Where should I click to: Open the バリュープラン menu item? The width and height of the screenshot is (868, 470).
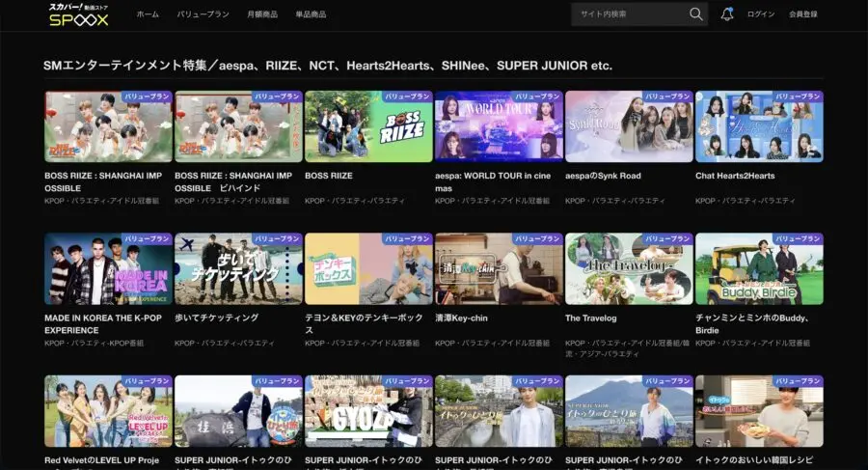click(x=203, y=14)
